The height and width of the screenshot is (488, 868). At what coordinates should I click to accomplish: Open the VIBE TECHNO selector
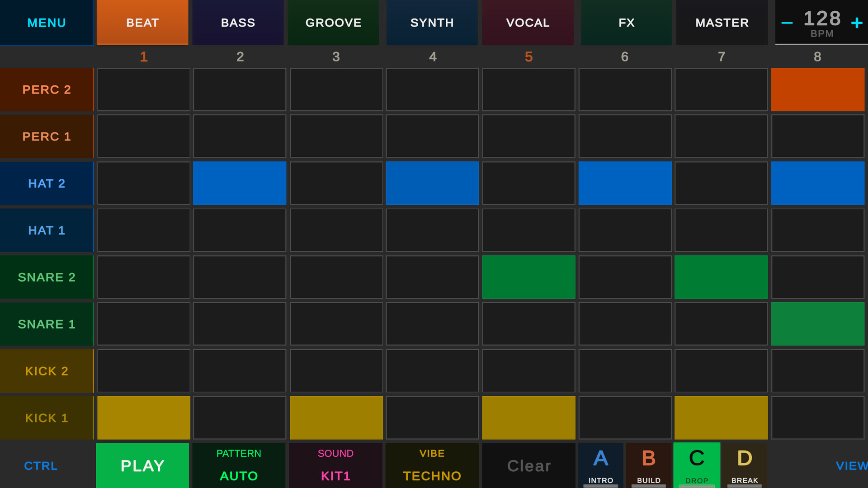tap(432, 465)
